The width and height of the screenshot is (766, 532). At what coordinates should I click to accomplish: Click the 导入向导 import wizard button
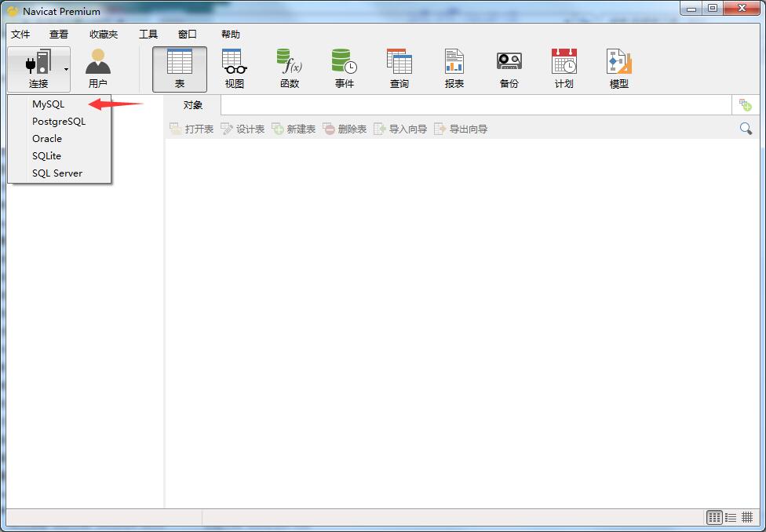(x=400, y=129)
